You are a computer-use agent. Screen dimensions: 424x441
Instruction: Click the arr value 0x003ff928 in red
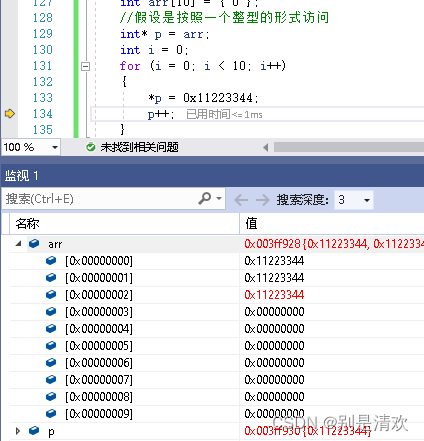pos(273,244)
